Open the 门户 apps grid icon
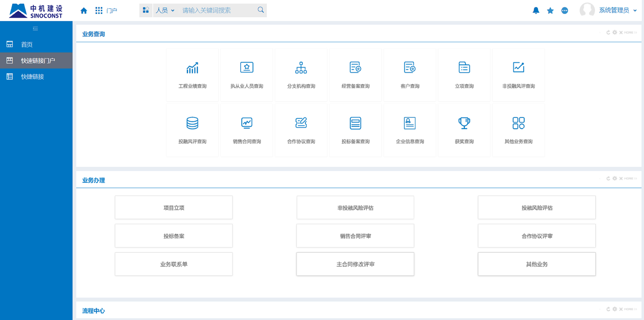 pyautogui.click(x=99, y=11)
